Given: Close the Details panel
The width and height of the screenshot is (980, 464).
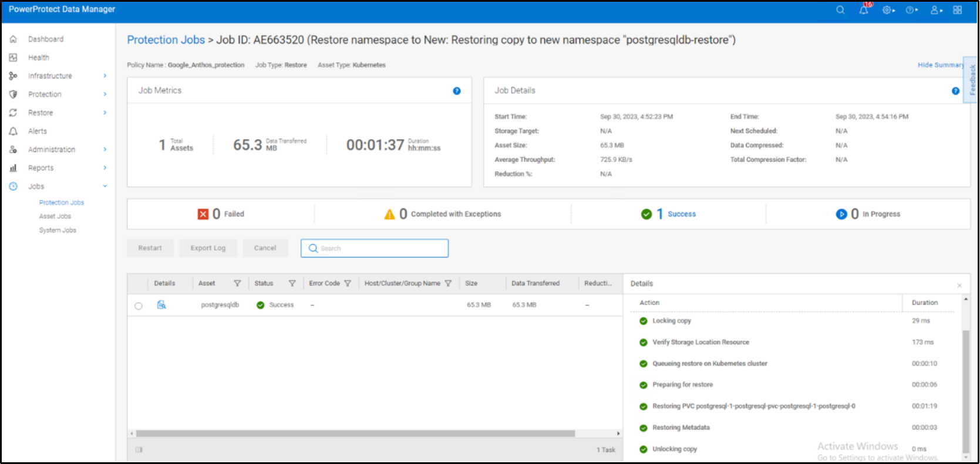Looking at the screenshot, I should click(959, 286).
